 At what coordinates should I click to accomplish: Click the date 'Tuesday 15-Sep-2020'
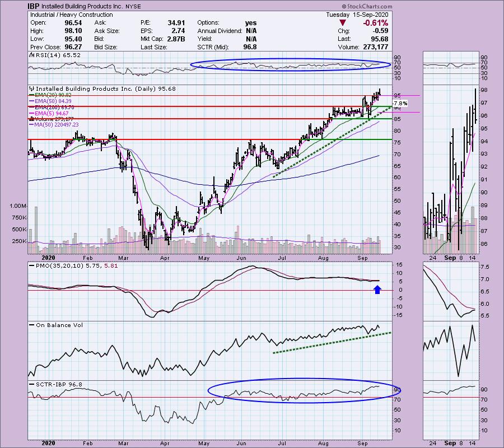coord(357,15)
